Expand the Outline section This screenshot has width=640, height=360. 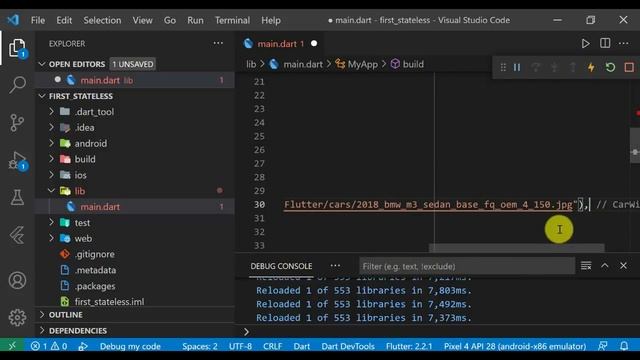[x=42, y=315]
